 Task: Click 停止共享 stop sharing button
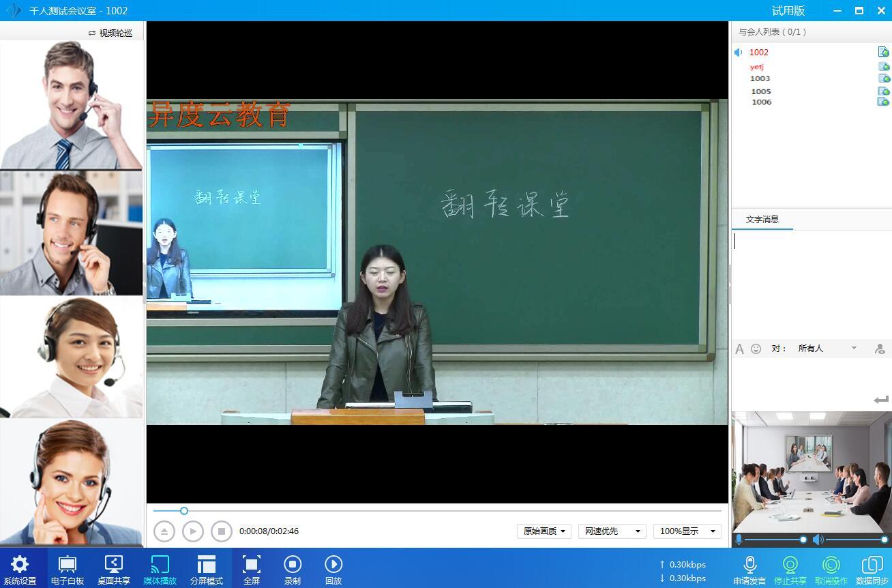click(790, 569)
